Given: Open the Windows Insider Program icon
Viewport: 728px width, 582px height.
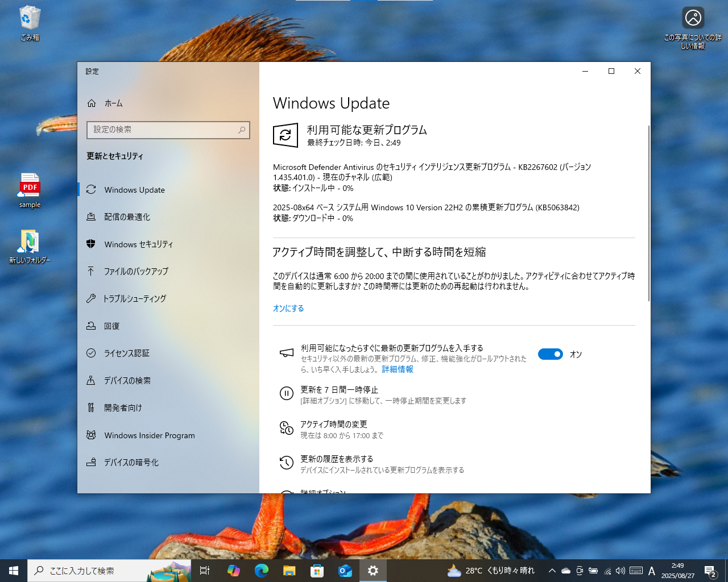Looking at the screenshot, I should point(92,435).
